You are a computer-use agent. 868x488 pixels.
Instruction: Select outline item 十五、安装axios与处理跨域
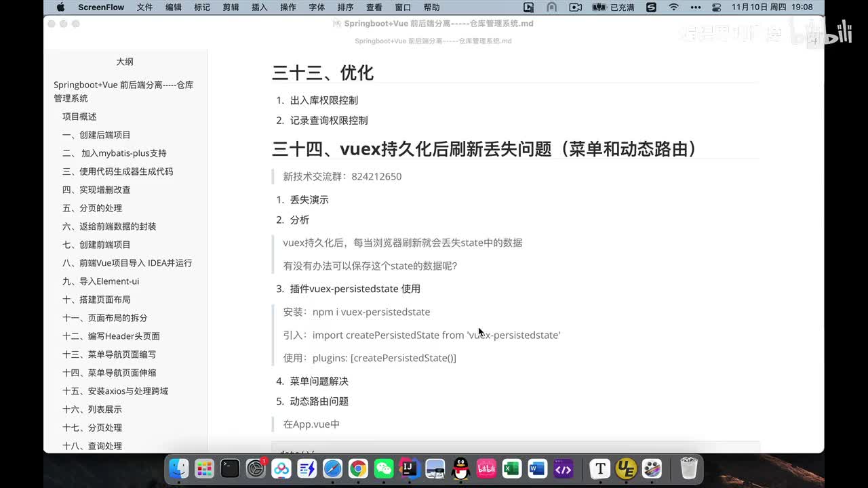point(115,391)
